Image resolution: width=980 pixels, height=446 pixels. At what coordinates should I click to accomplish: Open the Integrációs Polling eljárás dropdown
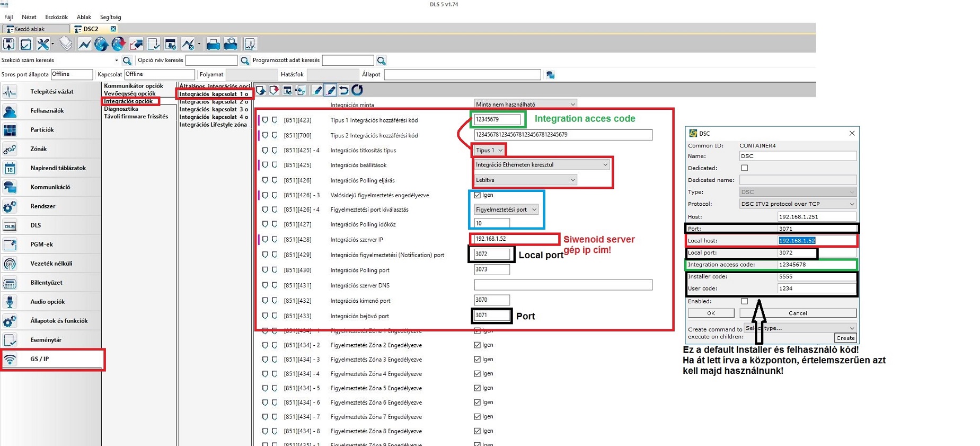pyautogui.click(x=525, y=180)
